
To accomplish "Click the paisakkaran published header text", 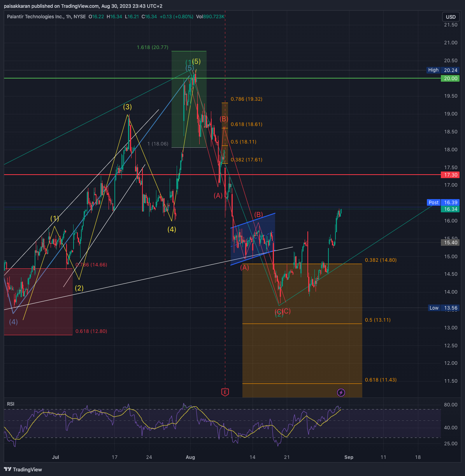I will click(83, 6).
